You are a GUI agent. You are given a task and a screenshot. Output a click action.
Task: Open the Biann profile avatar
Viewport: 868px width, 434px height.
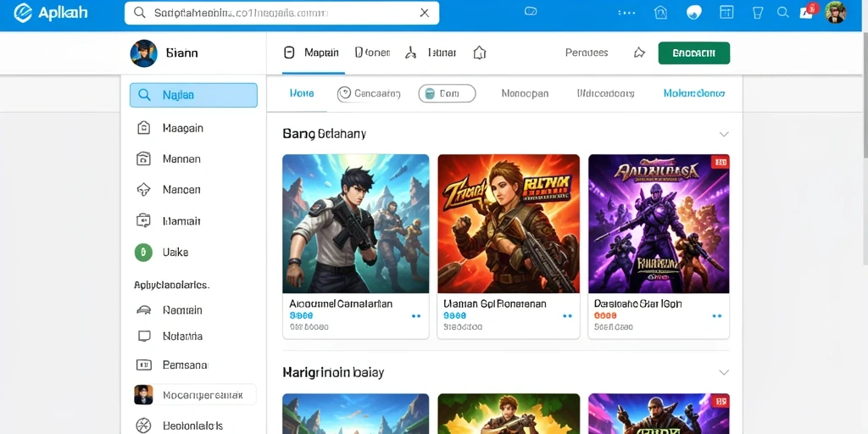click(143, 53)
